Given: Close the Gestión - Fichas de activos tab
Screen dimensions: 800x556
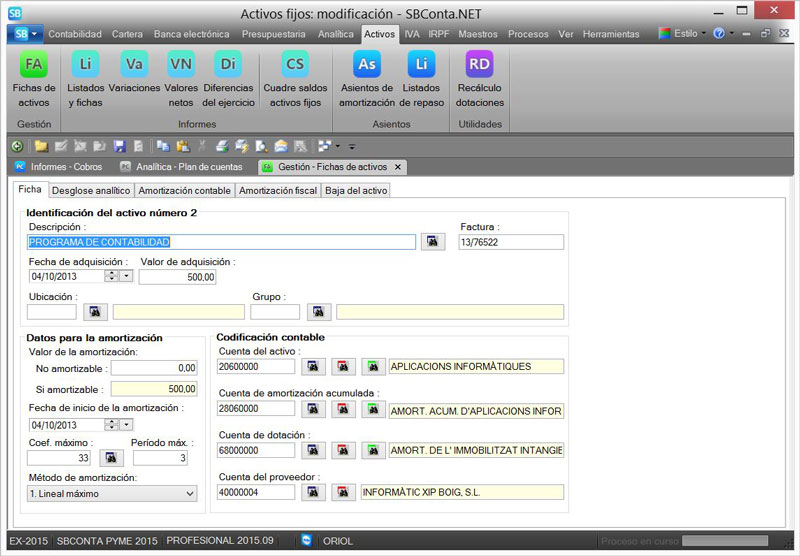Looking at the screenshot, I should pos(398,167).
